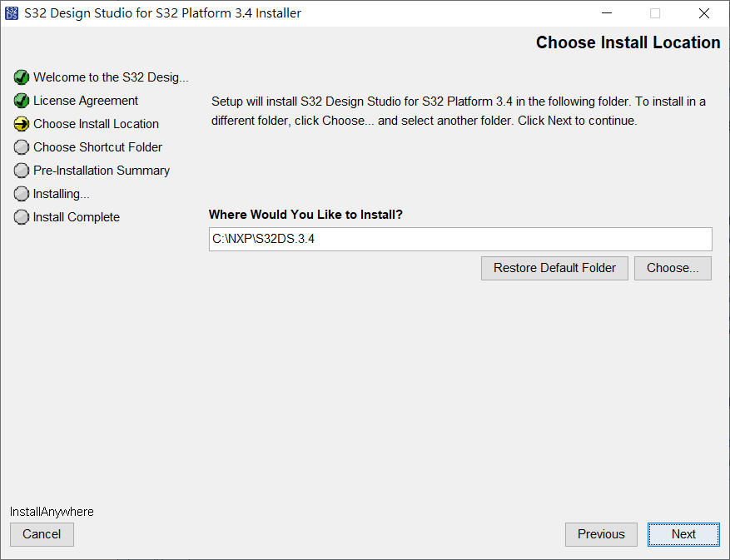Click the gray circle beside Choose Shortcut Folder
The height and width of the screenshot is (560, 730).
coord(22,147)
